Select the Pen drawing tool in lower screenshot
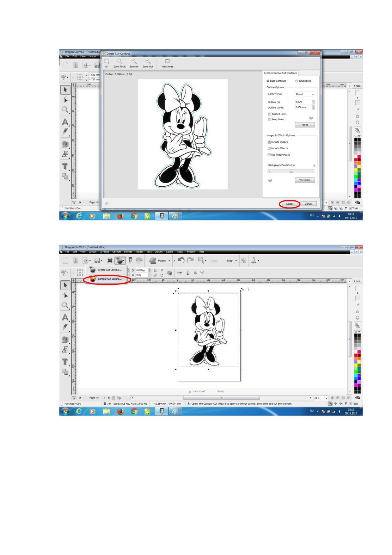392x555 pixels. [x=65, y=327]
